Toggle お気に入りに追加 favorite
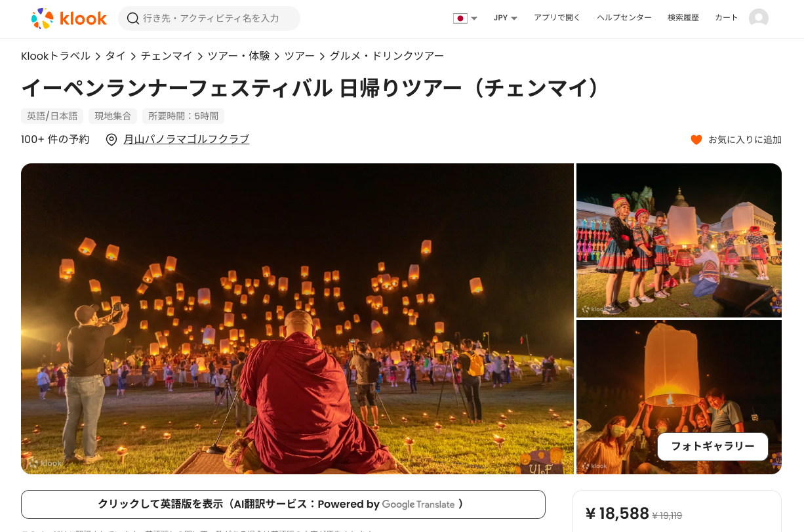 [x=736, y=140]
